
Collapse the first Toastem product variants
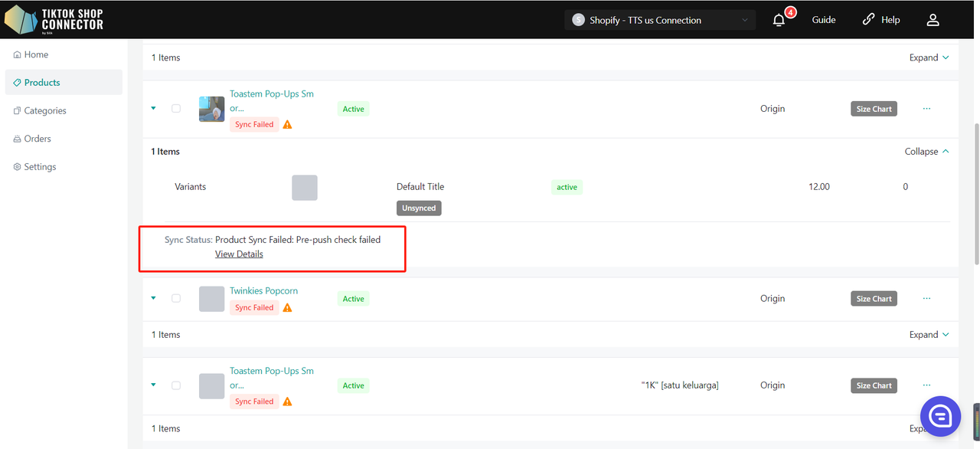tap(926, 152)
